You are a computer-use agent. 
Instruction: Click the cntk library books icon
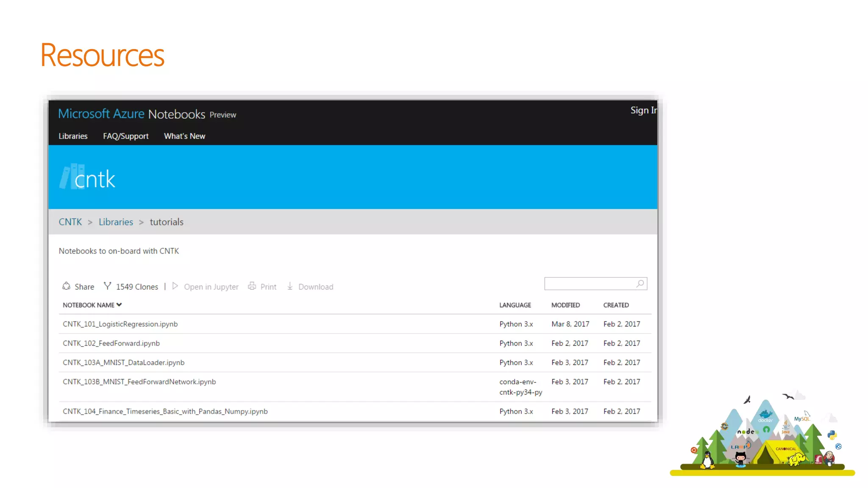(x=71, y=176)
